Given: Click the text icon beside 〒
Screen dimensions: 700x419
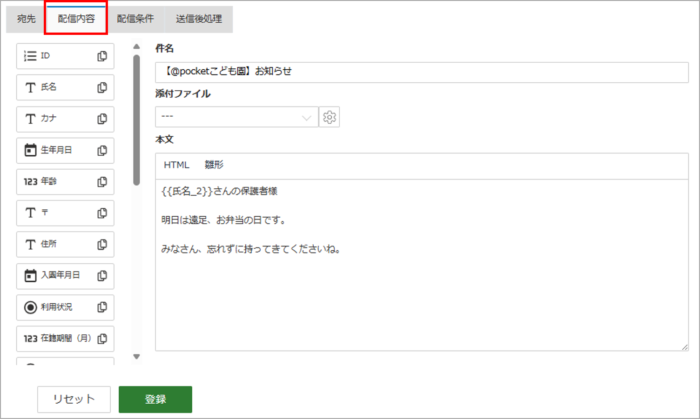Looking at the screenshot, I should [30, 213].
